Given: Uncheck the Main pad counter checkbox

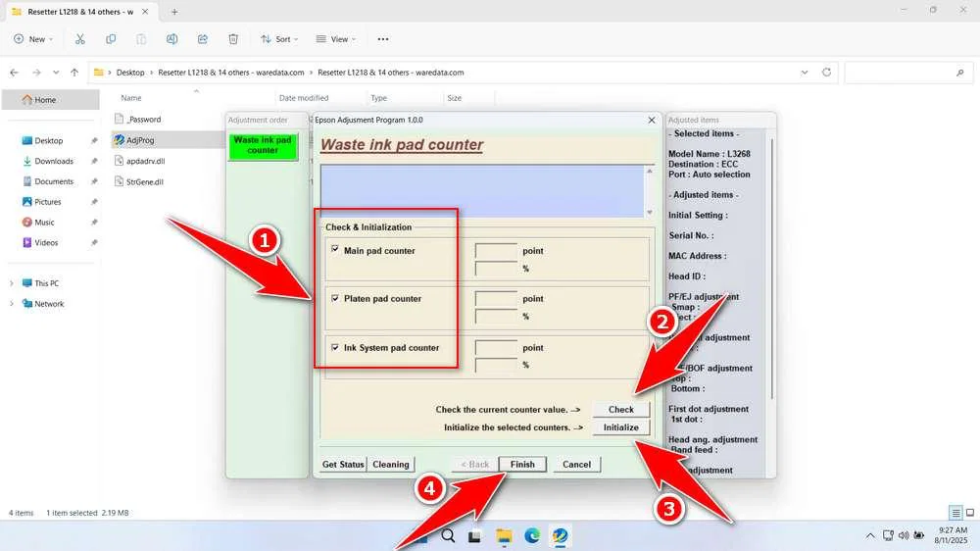Looking at the screenshot, I should point(335,250).
